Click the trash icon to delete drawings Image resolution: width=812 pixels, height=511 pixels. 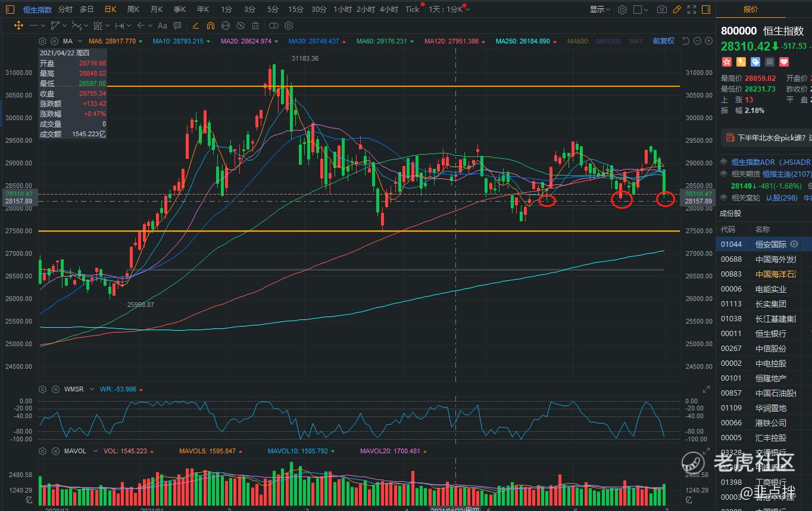[x=255, y=26]
